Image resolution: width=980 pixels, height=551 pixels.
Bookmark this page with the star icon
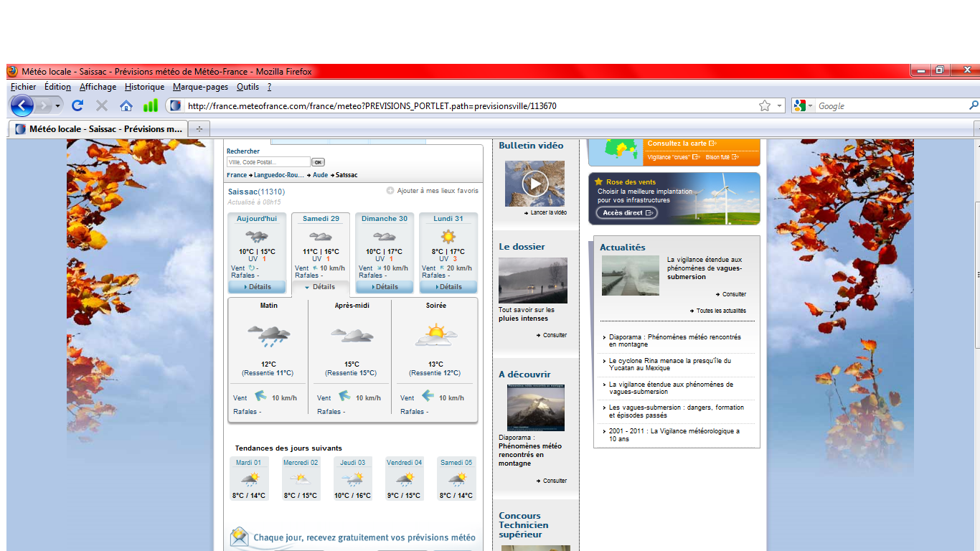(x=765, y=106)
